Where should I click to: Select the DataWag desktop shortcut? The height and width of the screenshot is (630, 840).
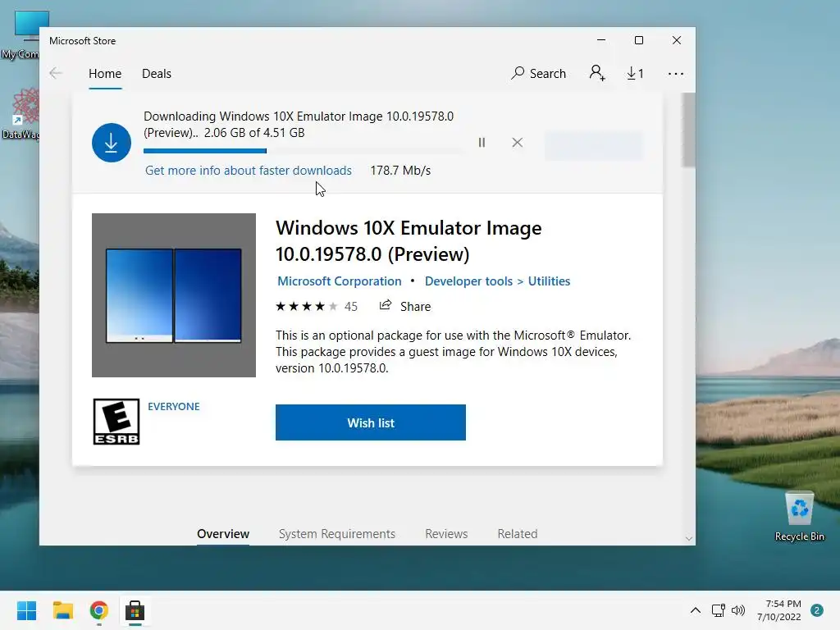pos(21,114)
